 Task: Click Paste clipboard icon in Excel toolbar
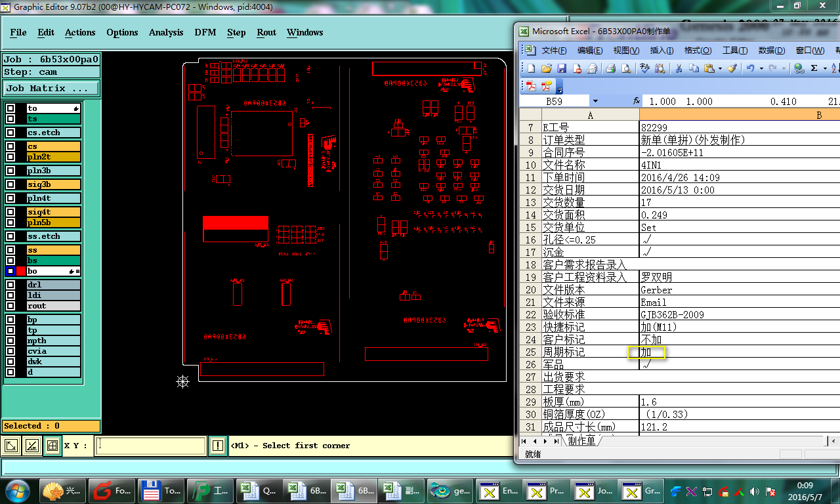click(x=709, y=68)
